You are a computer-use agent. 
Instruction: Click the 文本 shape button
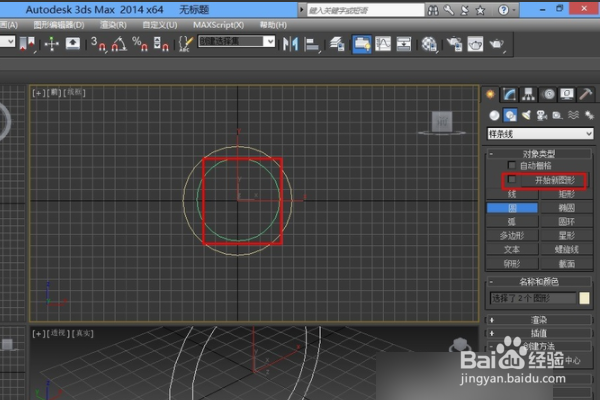512,250
